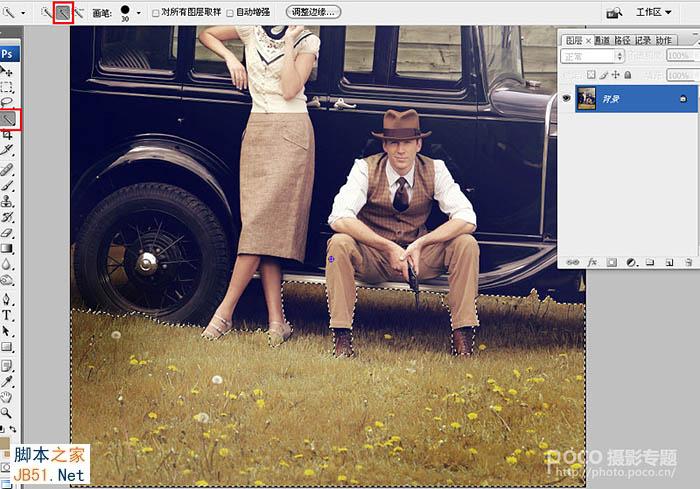Viewport: 700px width, 489px height.
Task: Open the brush picker dropdown arrow
Action: pyautogui.click(x=139, y=13)
